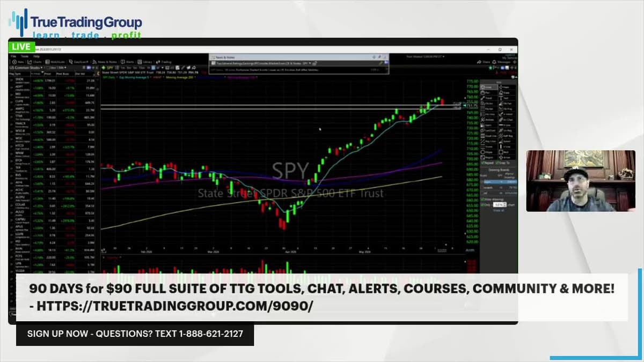Open WatchLists from the main toolbar
Image resolution: width=644 pixels, height=362 pixels.
pyautogui.click(x=55, y=62)
